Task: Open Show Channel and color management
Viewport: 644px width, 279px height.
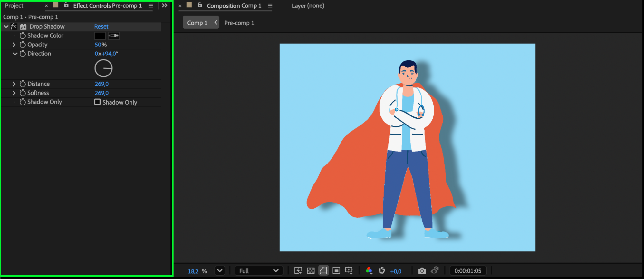Action: (369, 271)
